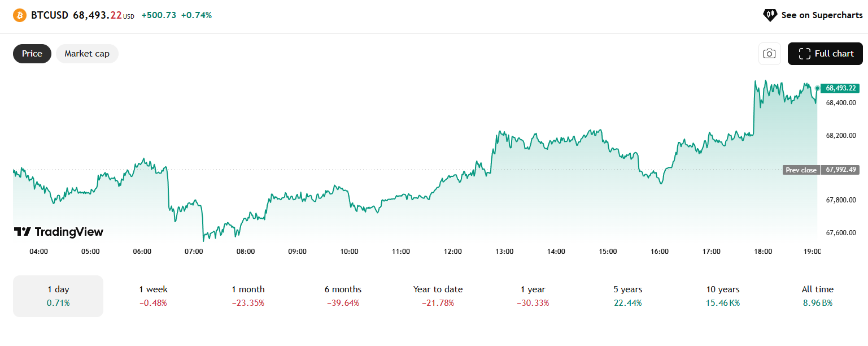The width and height of the screenshot is (868, 346).
Task: Show Year to date performance
Action: pyautogui.click(x=438, y=296)
